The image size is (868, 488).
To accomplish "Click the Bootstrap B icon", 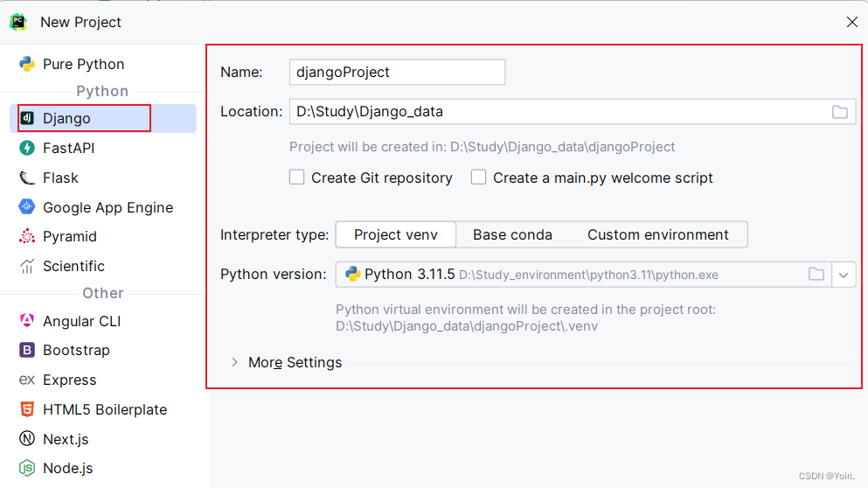I will (x=26, y=350).
